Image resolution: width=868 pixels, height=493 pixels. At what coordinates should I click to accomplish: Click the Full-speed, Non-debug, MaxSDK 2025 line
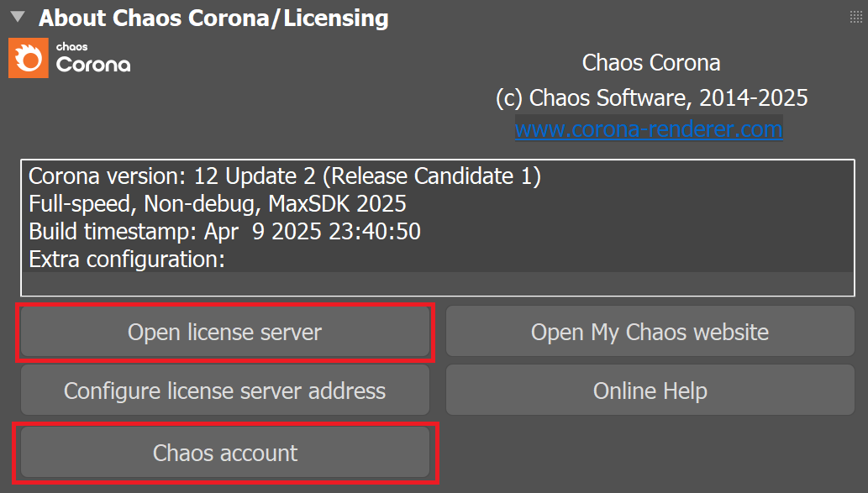click(x=217, y=203)
